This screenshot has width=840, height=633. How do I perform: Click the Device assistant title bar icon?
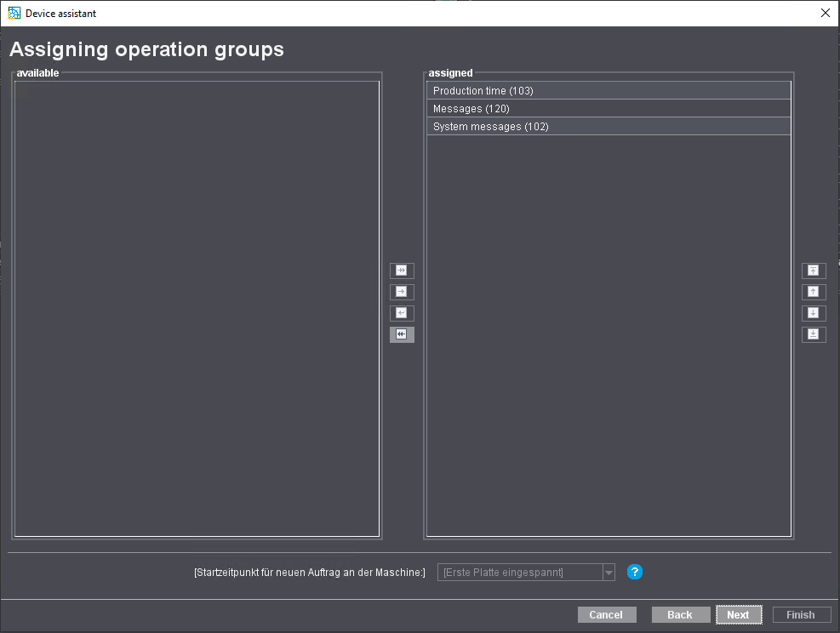14,13
